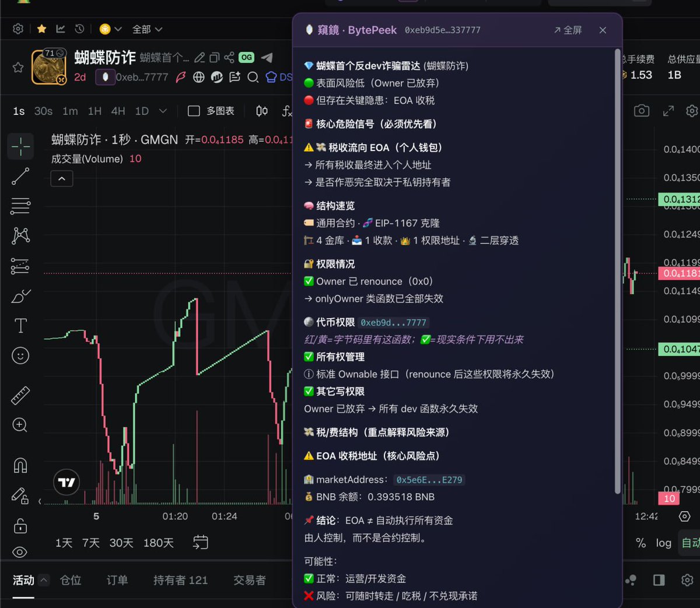700x608 pixels.
Task: Select the zoom-in magnifier tool
Action: point(20,425)
